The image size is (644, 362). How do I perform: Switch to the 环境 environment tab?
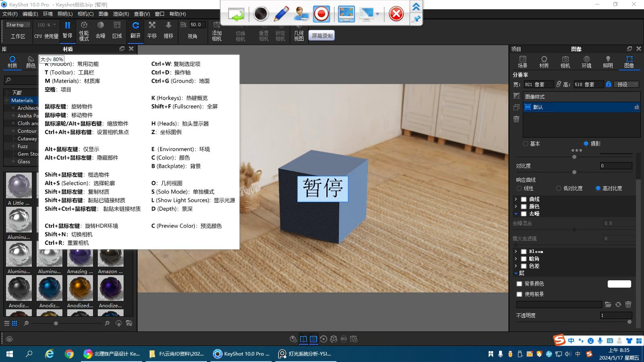586,62
